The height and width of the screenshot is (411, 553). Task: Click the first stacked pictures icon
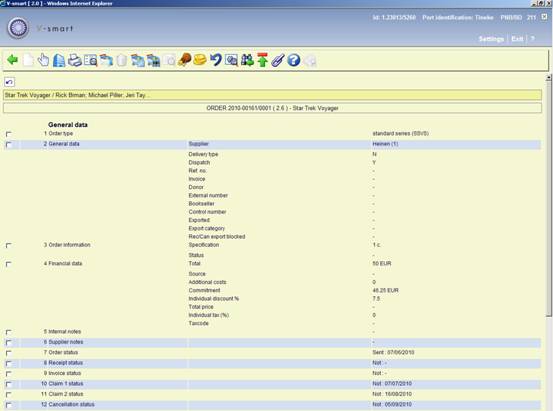[138, 61]
